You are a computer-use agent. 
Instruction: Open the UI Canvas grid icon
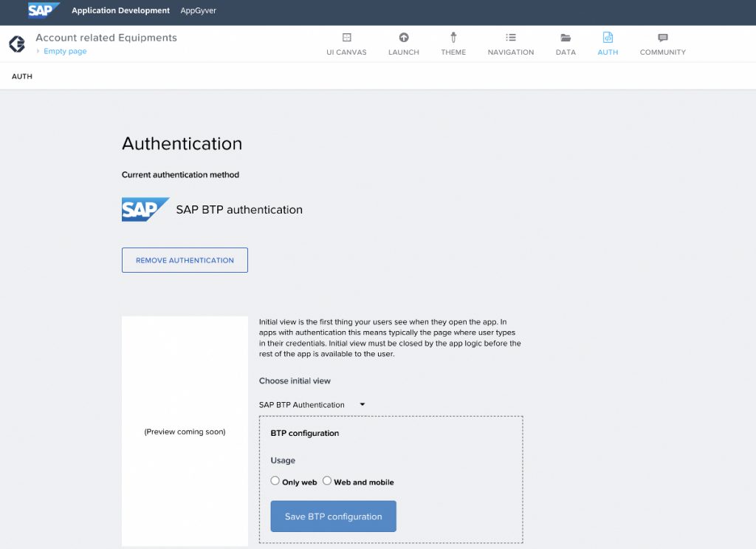tap(347, 38)
